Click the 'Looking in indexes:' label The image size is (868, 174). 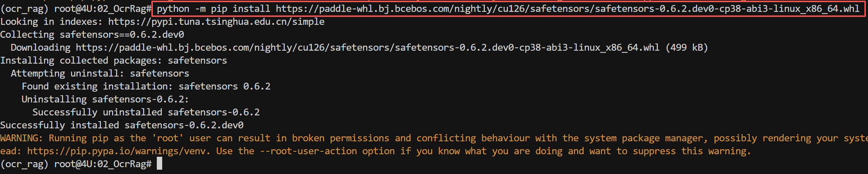pos(51,22)
